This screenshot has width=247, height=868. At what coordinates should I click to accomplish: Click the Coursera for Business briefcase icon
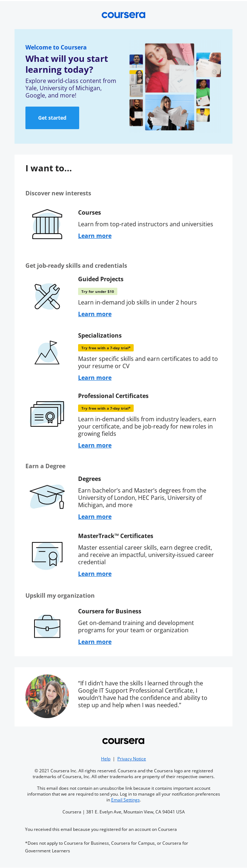click(47, 627)
